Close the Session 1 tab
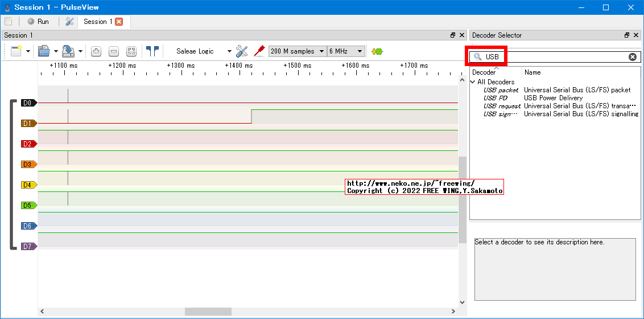This screenshot has height=319, width=644. pyautogui.click(x=119, y=22)
